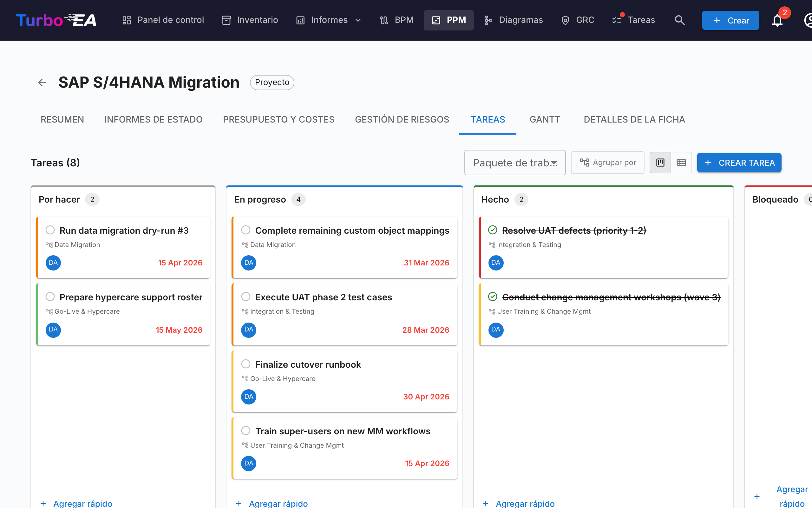Viewport: 812px width, 508px height.
Task: Click the work package icon beside Data Migration on dry-run card
Action: pyautogui.click(x=49, y=245)
